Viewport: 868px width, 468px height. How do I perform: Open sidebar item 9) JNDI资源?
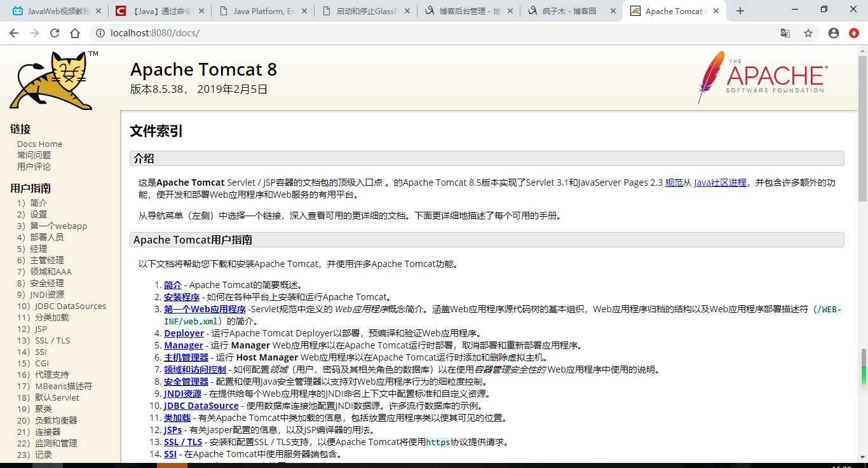(x=41, y=294)
